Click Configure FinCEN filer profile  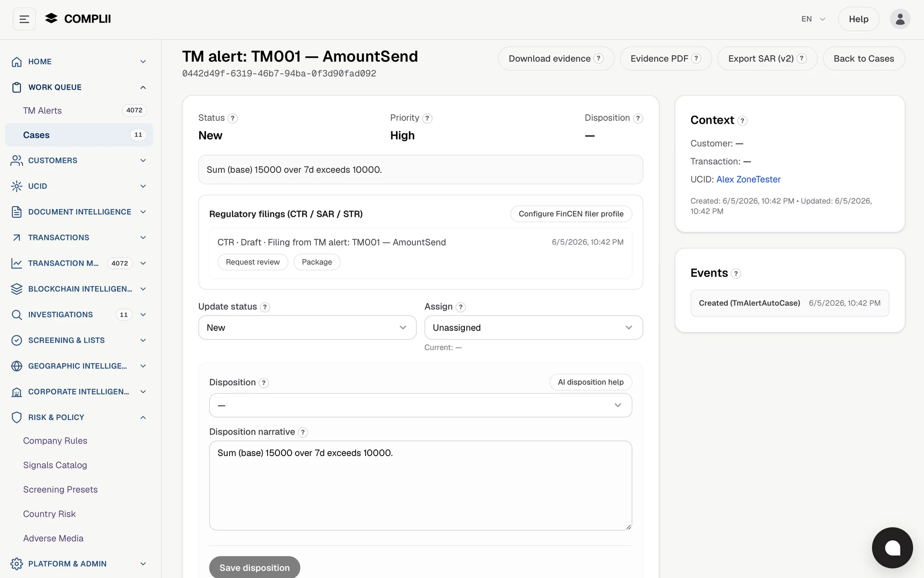pos(571,214)
